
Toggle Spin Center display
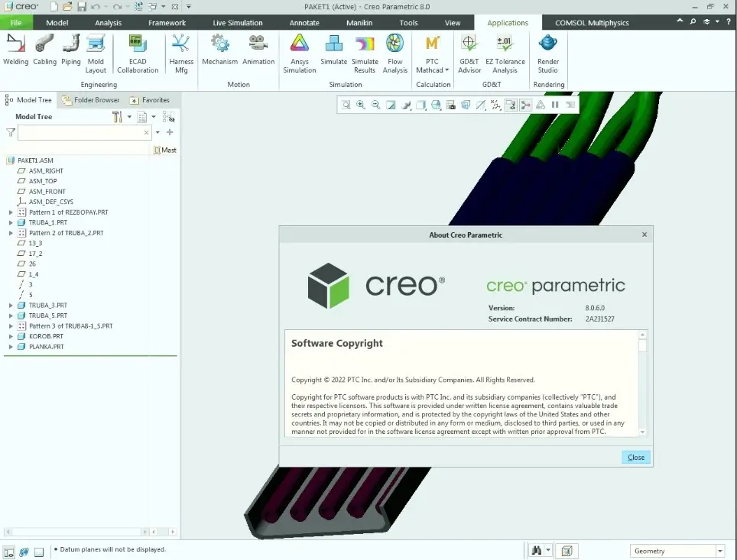(526, 105)
